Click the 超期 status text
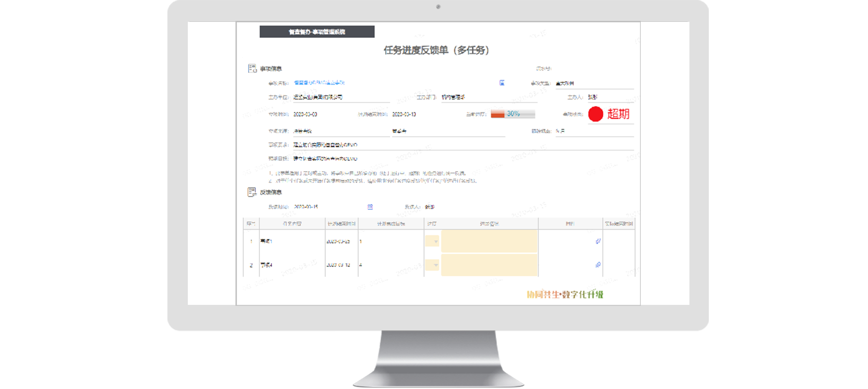The width and height of the screenshot is (868, 389). click(618, 114)
